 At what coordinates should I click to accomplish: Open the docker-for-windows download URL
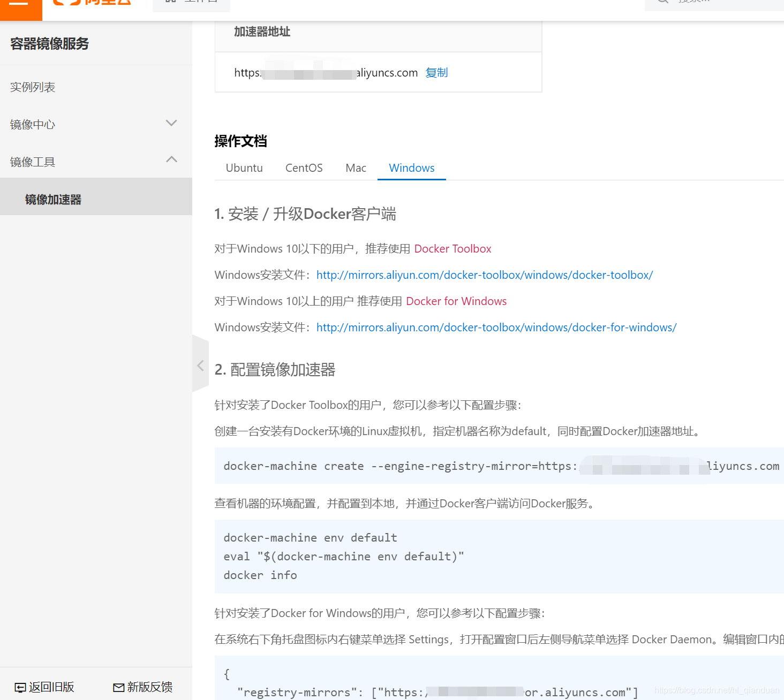[496, 328]
